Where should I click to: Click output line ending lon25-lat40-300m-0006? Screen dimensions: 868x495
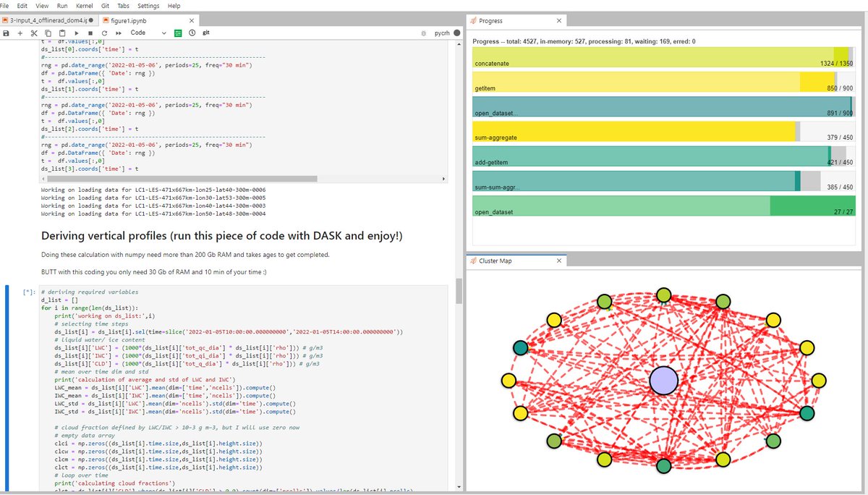click(153, 189)
